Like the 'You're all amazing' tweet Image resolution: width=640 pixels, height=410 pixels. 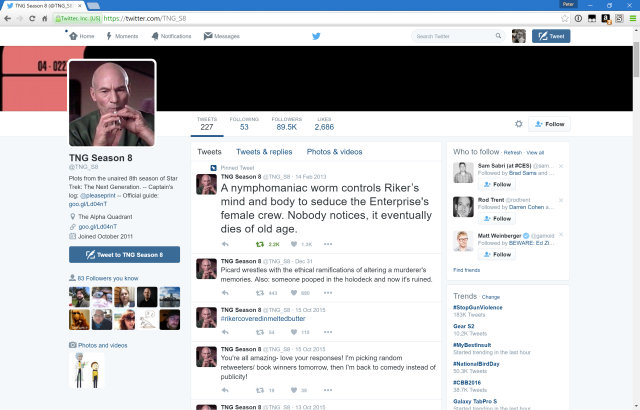pyautogui.click(x=298, y=390)
